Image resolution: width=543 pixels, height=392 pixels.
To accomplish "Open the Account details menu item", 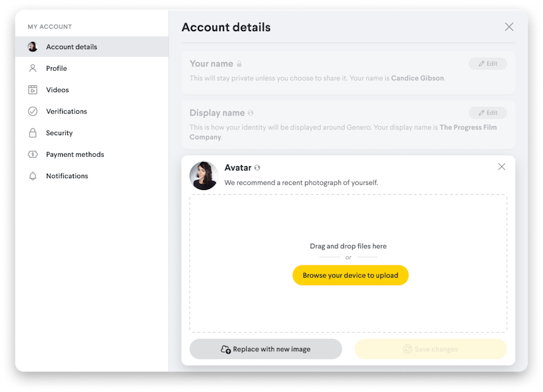I will coord(71,47).
